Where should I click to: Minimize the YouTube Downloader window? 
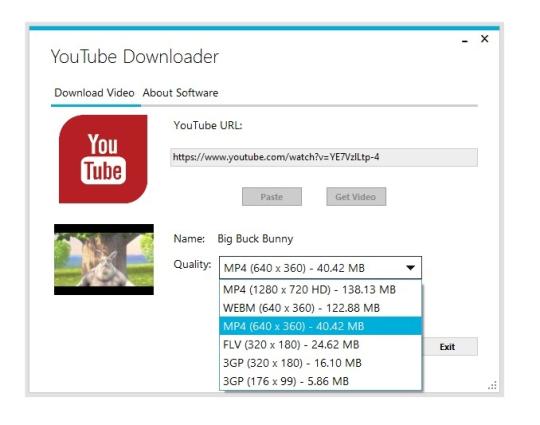tap(465, 41)
